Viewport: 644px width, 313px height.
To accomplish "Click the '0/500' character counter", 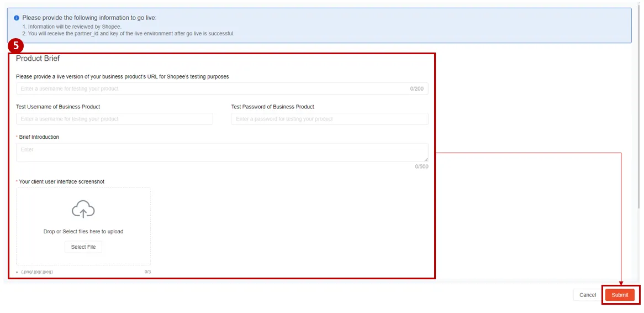I will 421,166.
